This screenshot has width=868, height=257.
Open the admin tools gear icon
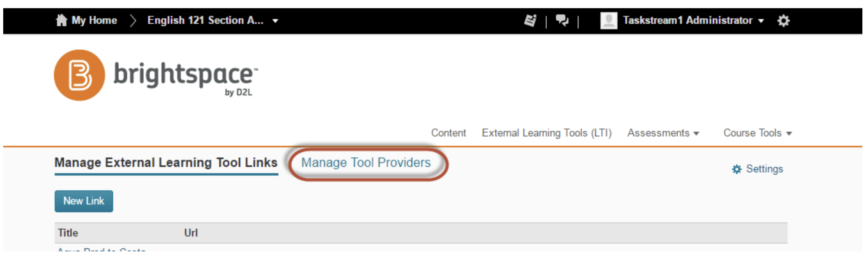pos(783,20)
